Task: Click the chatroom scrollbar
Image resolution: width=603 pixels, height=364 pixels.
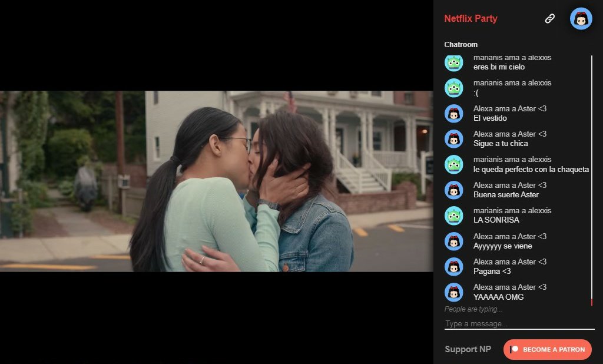Action: click(x=591, y=180)
